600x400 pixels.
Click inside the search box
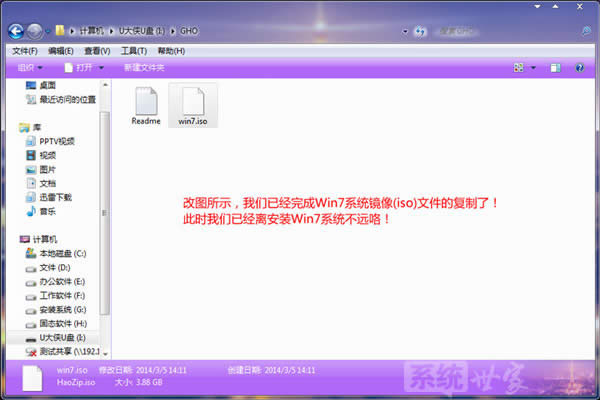[x=505, y=31]
